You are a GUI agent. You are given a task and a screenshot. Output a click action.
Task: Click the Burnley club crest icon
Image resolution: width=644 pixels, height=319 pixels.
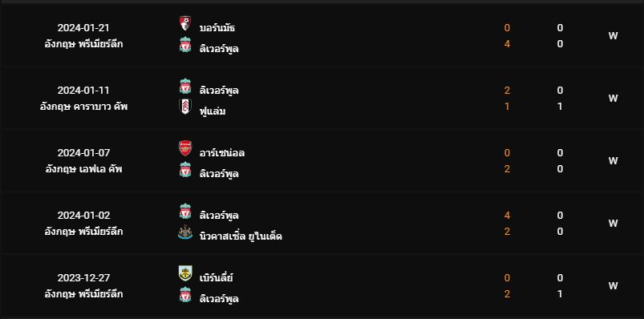click(185, 273)
